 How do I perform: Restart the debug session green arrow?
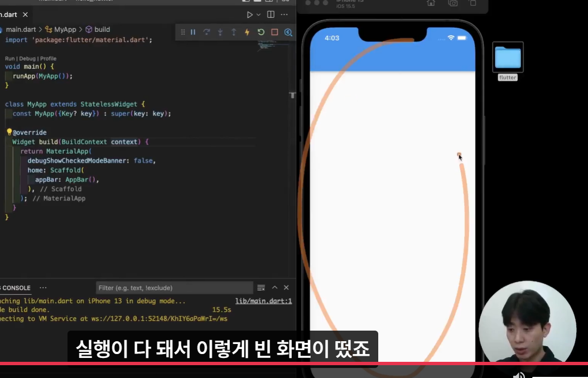[261, 32]
